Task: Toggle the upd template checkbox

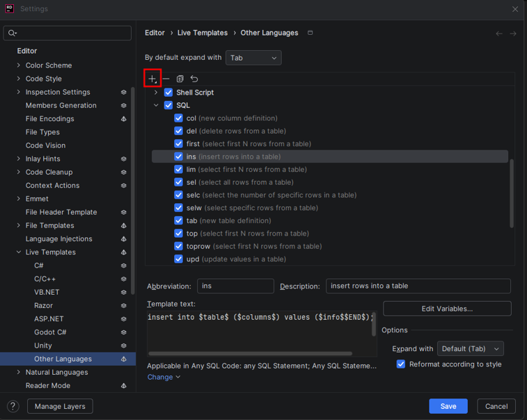Action: point(178,259)
